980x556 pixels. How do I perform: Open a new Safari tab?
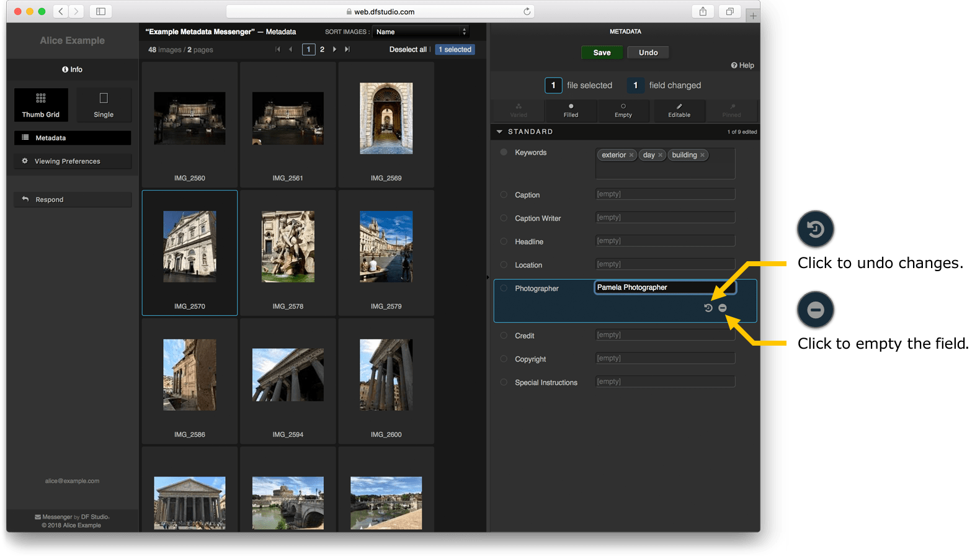pos(753,16)
